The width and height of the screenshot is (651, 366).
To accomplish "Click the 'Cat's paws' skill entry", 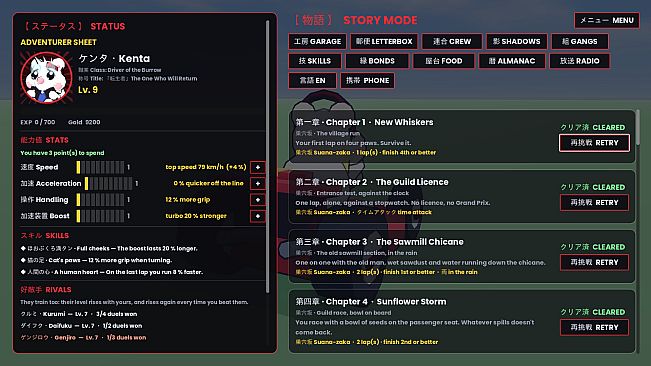I will coord(96,260).
